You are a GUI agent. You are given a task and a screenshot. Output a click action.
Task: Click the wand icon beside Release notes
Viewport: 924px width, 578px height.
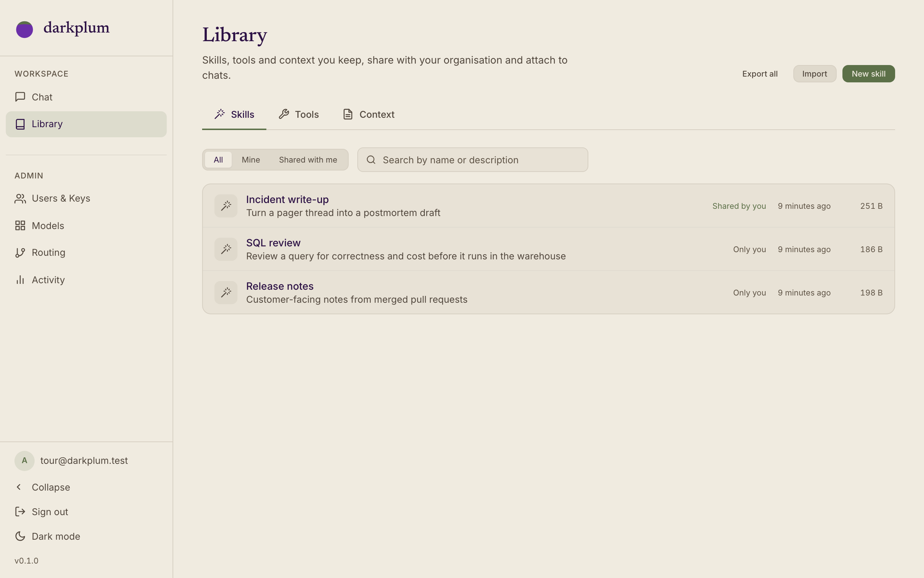point(226,293)
